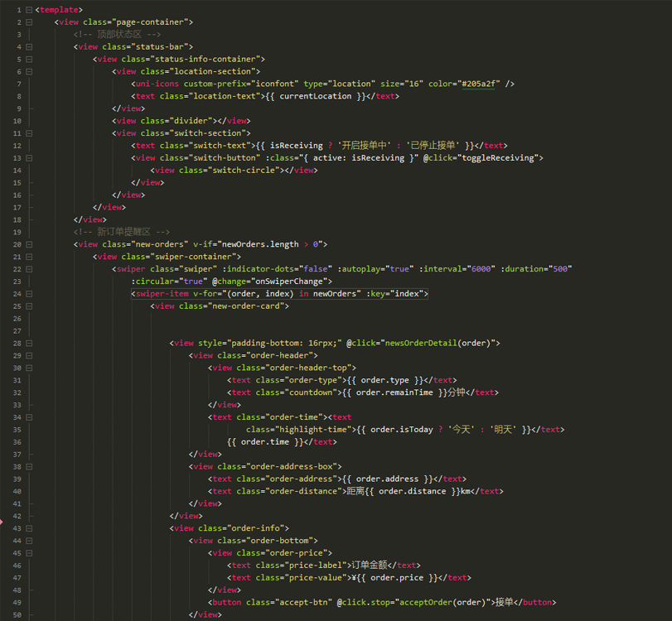Click 'order.distance' expression on line 40
Viewport: 672px width, 621px height.
click(413, 491)
